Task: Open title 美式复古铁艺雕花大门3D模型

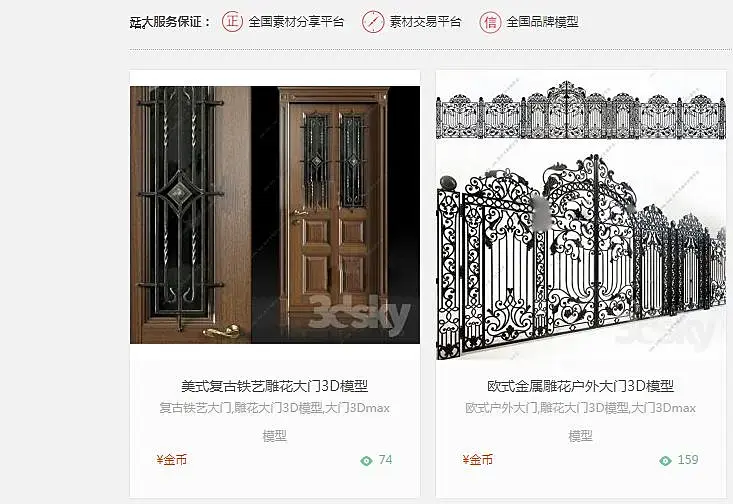Action: click(275, 386)
